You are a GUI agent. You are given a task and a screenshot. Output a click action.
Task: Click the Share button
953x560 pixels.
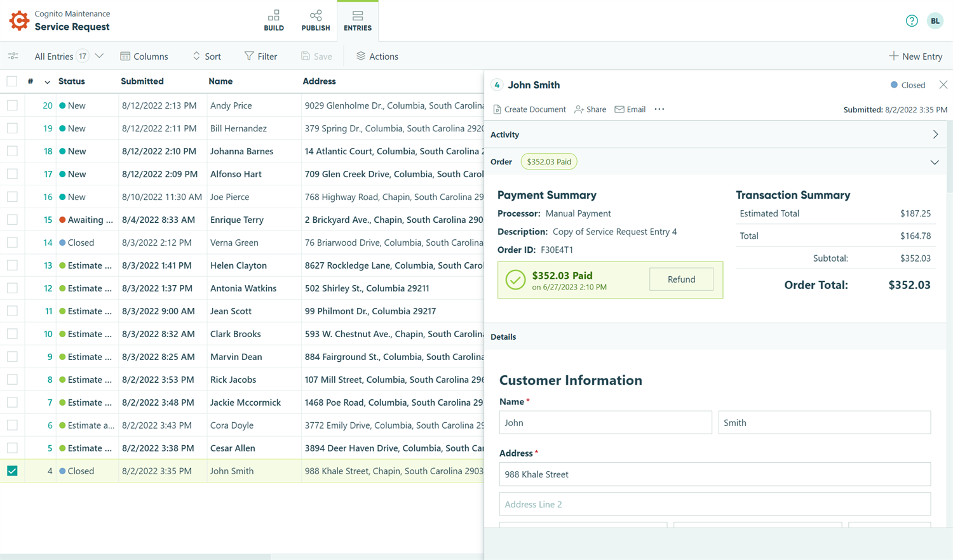click(x=590, y=109)
